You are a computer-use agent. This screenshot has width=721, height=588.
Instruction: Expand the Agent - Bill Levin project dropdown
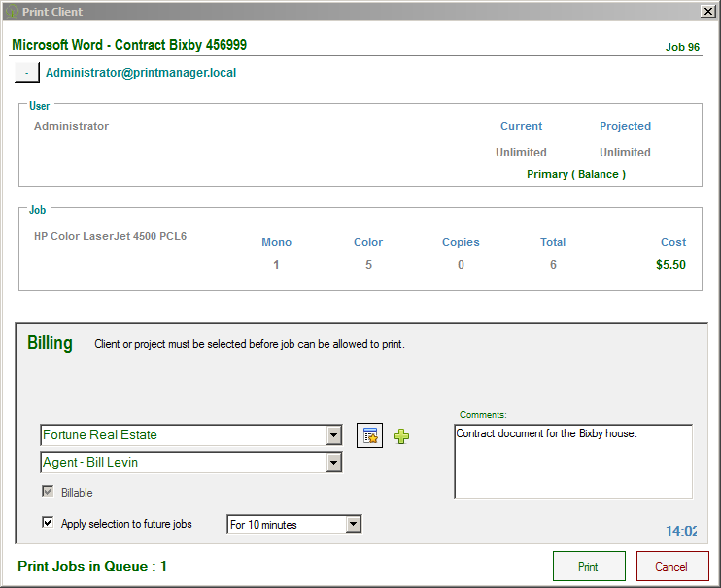(x=334, y=463)
